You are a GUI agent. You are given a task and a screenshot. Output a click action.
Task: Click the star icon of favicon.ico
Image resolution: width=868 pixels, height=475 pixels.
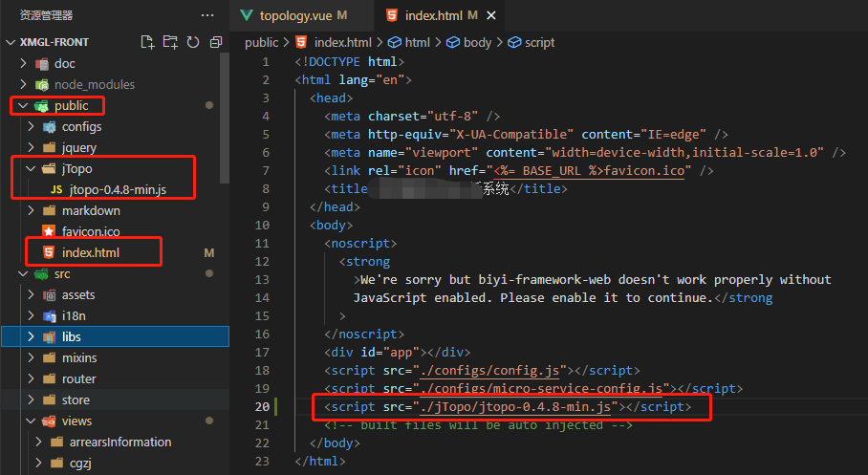(49, 231)
